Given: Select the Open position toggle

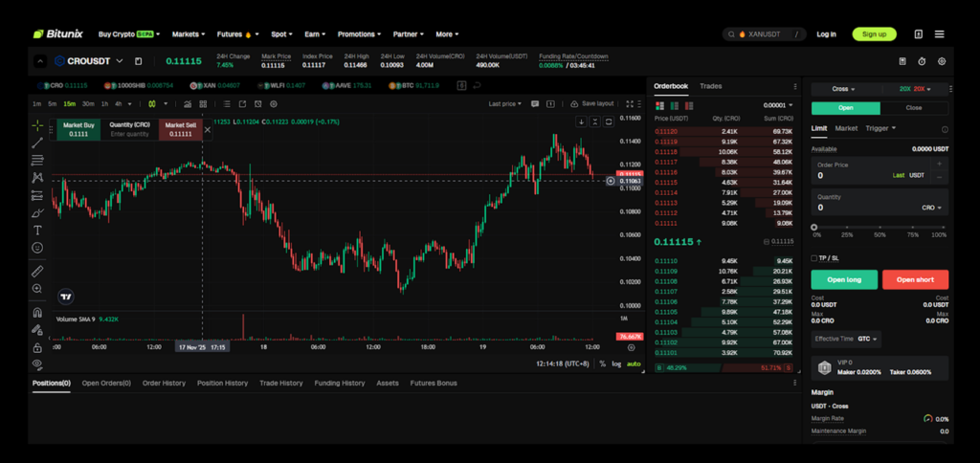Looking at the screenshot, I should 846,108.
